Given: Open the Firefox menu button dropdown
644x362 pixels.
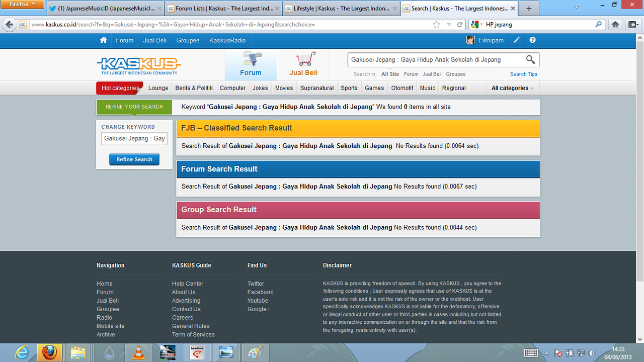Looking at the screenshot, I should coord(23,4).
